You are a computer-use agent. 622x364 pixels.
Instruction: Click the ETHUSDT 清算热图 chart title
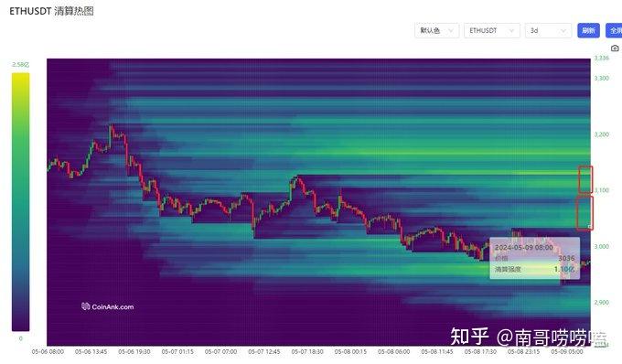[x=51, y=11]
